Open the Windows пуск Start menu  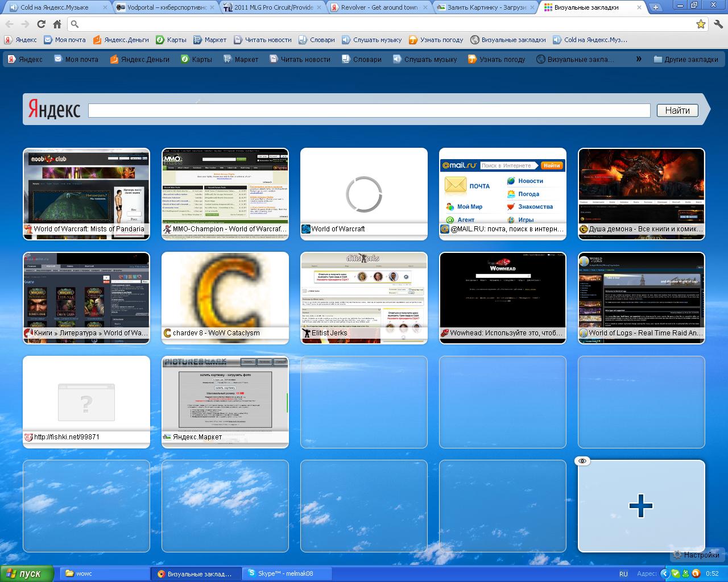coord(27,573)
